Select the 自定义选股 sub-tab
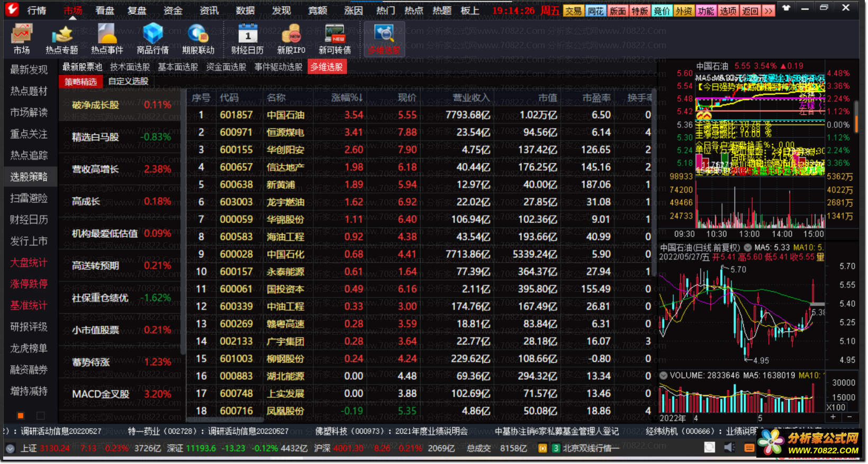 tap(128, 81)
